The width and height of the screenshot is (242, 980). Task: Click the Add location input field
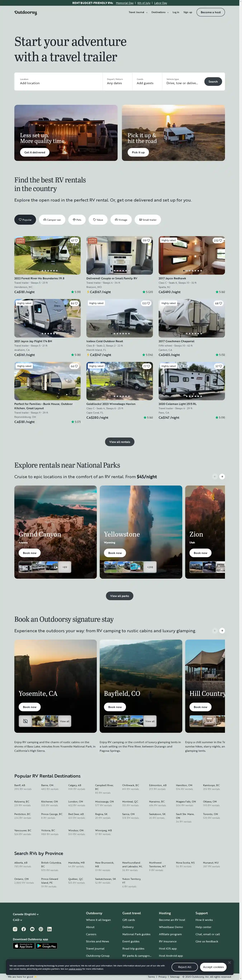(x=58, y=81)
